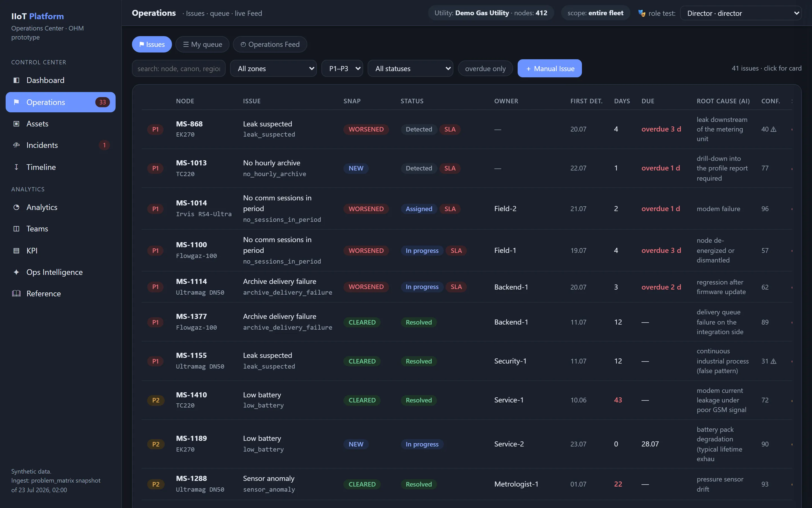Click the 'modem failure' root cause
Image resolution: width=812 pixels, height=508 pixels.
pyautogui.click(x=718, y=209)
